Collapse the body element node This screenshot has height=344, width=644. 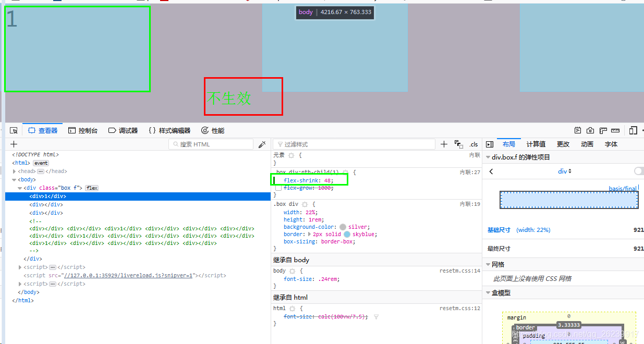(x=15, y=180)
